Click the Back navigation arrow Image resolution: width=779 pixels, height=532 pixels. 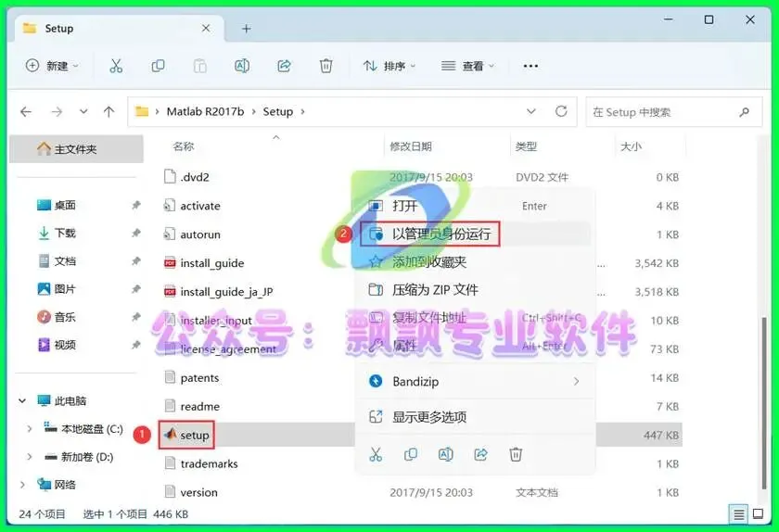tap(26, 112)
